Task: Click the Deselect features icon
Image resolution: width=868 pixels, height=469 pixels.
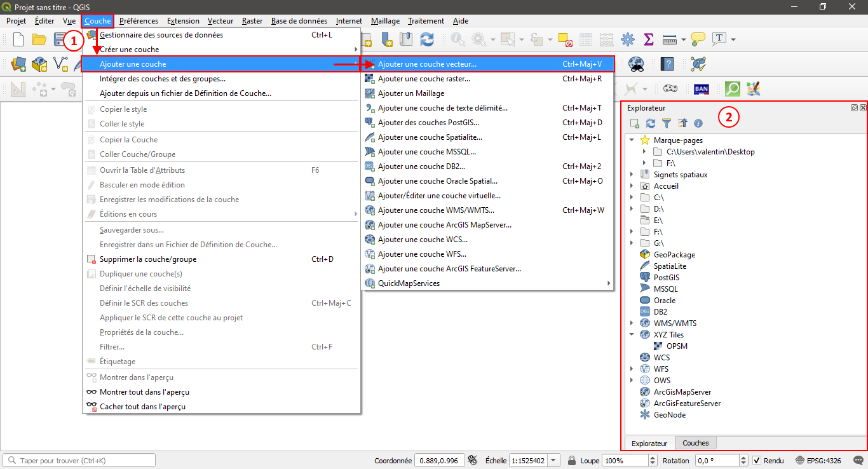Action: click(x=566, y=39)
